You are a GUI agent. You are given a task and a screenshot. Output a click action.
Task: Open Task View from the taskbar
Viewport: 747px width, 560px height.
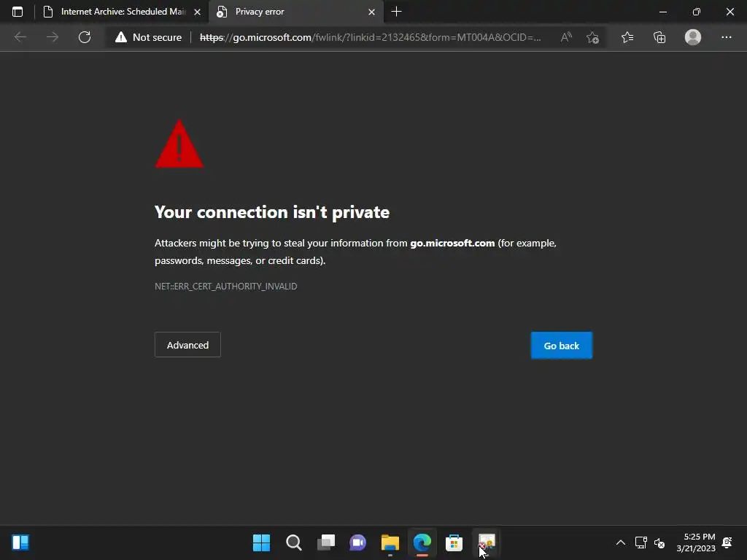pyautogui.click(x=326, y=542)
